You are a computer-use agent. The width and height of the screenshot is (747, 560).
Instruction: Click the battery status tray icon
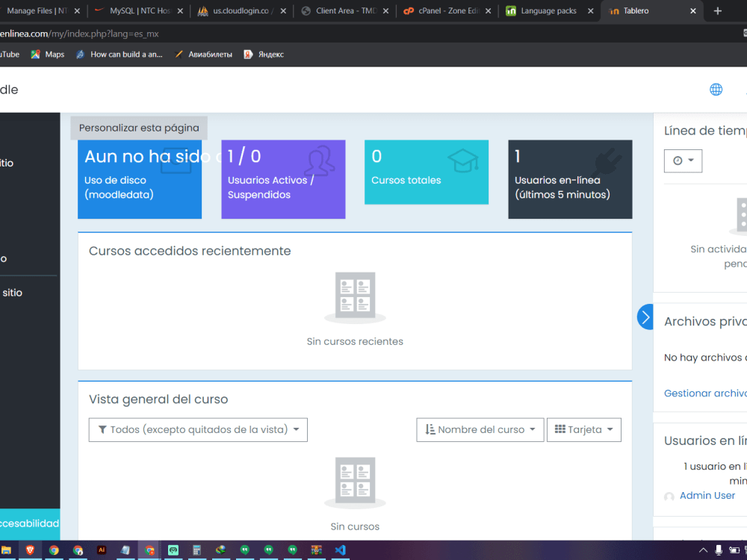(x=734, y=550)
